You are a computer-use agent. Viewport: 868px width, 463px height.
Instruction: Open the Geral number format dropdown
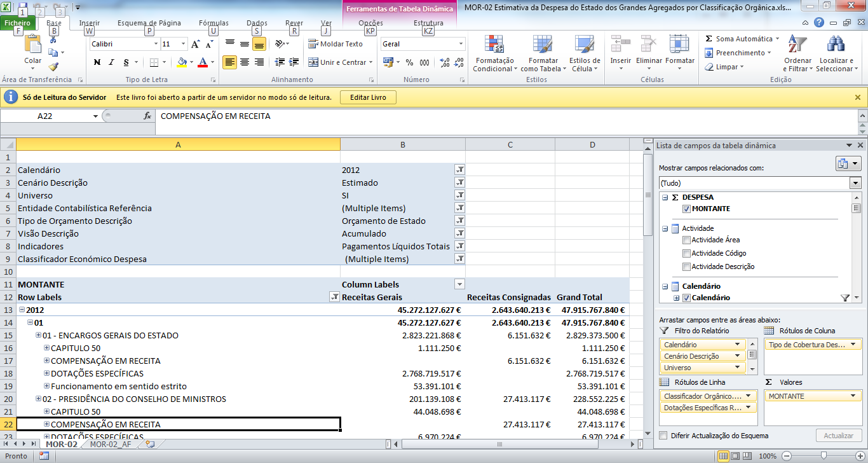coord(461,44)
